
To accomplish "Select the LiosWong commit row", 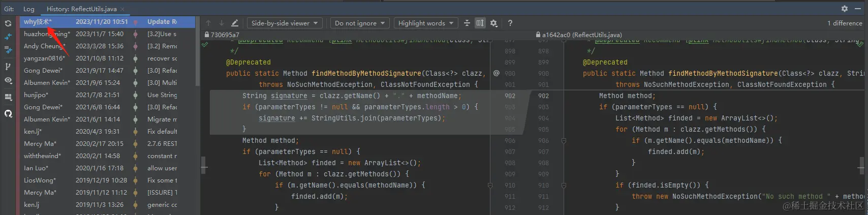I will 107,180.
